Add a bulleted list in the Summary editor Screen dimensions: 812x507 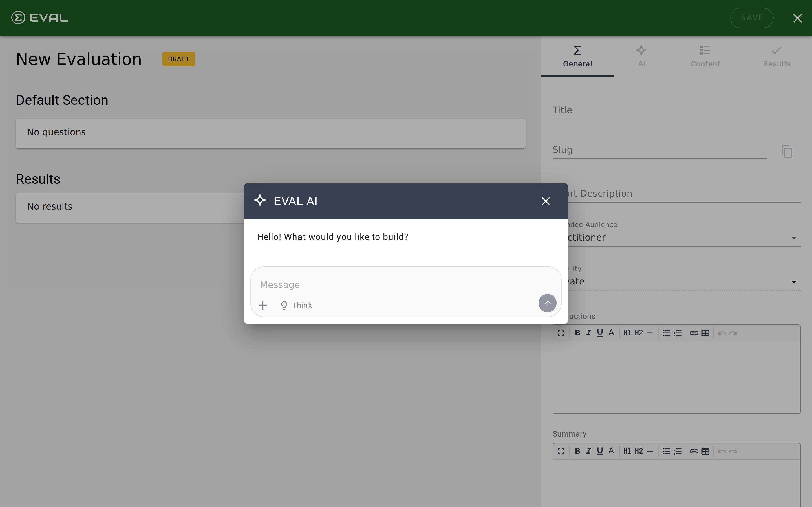point(666,451)
